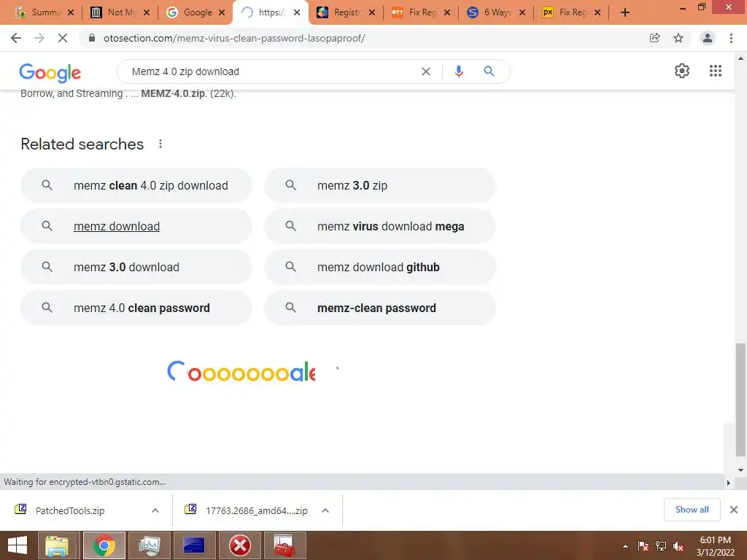Screen dimensions: 747x560
Task: Open Windows Start menu
Action: click(x=18, y=545)
